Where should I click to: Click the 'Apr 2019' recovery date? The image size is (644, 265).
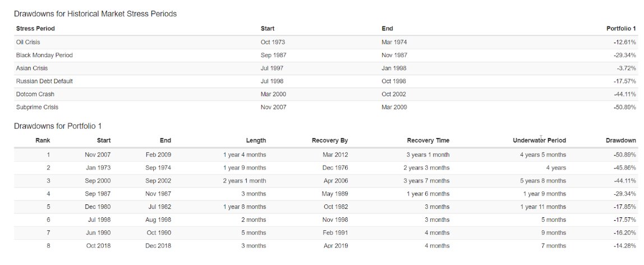tap(335, 246)
